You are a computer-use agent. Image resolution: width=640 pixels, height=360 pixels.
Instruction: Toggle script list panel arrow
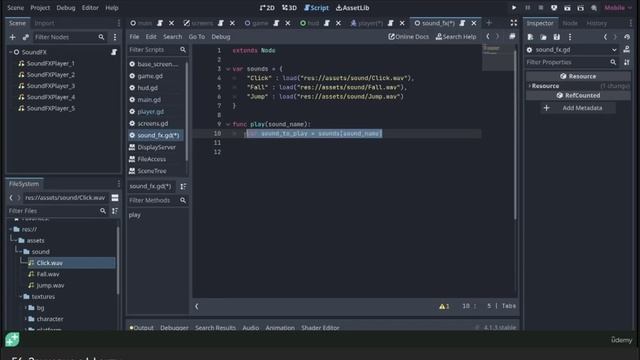(x=197, y=307)
